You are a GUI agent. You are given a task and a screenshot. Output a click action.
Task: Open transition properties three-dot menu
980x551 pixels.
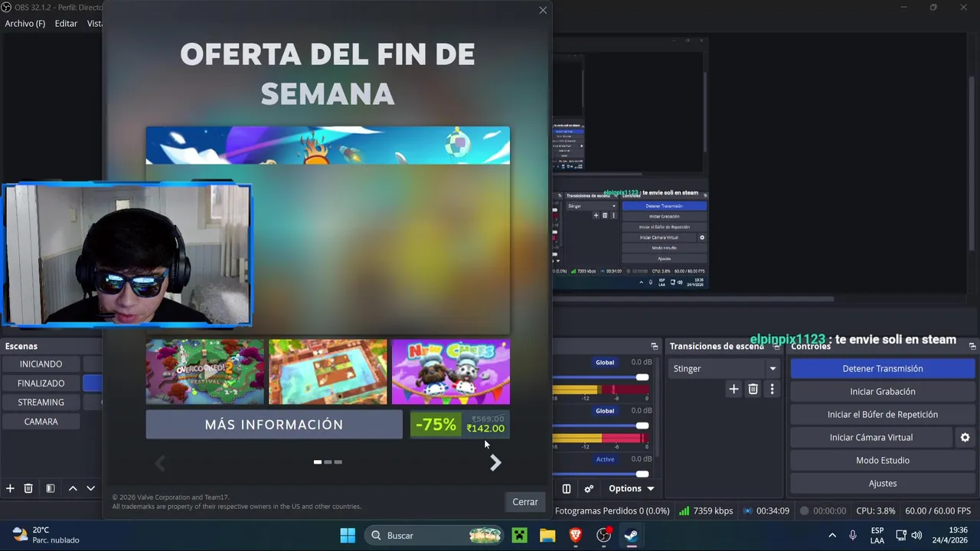[x=772, y=390]
